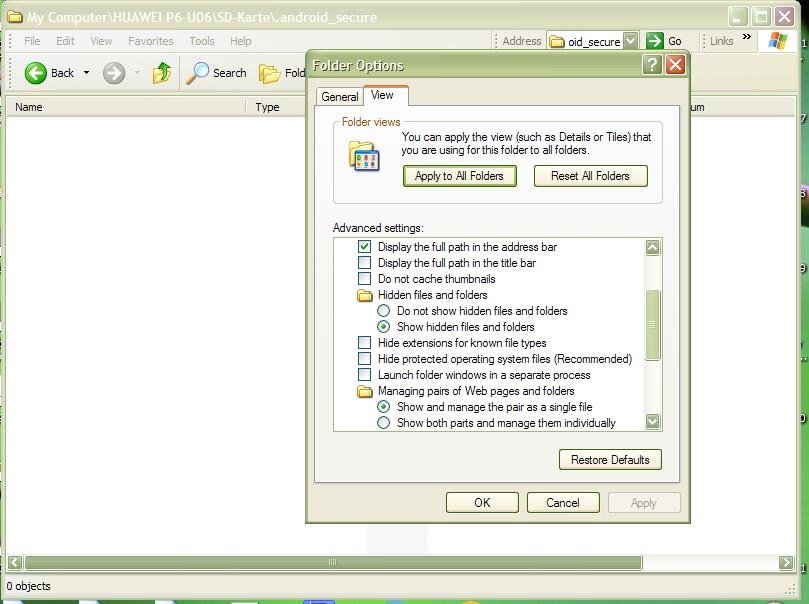Click Hidden files and folders folder icon
The image size is (809, 604).
click(x=365, y=295)
